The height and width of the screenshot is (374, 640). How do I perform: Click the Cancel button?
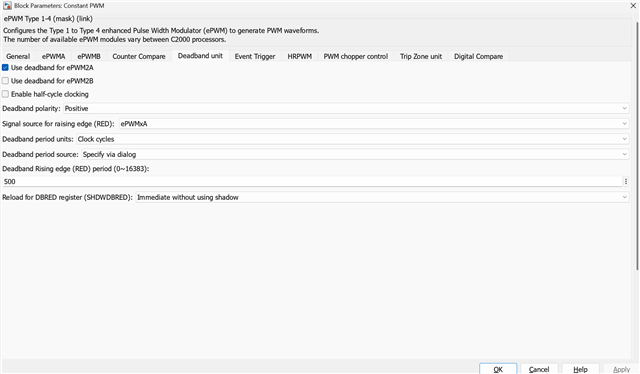(539, 369)
